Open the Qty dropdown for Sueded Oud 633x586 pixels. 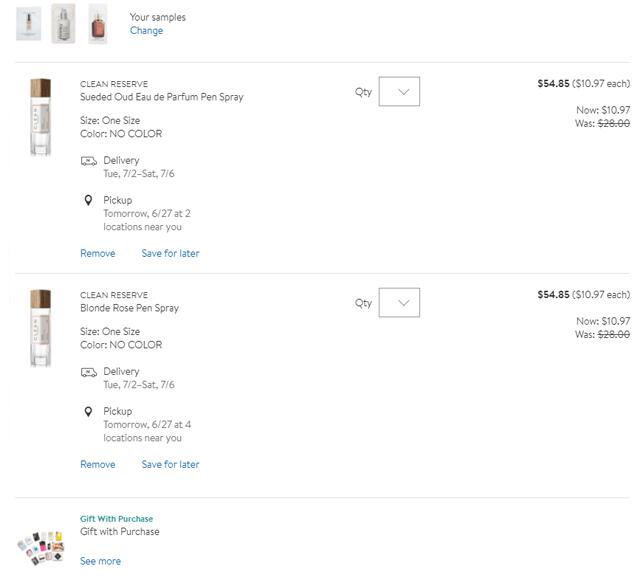399,92
